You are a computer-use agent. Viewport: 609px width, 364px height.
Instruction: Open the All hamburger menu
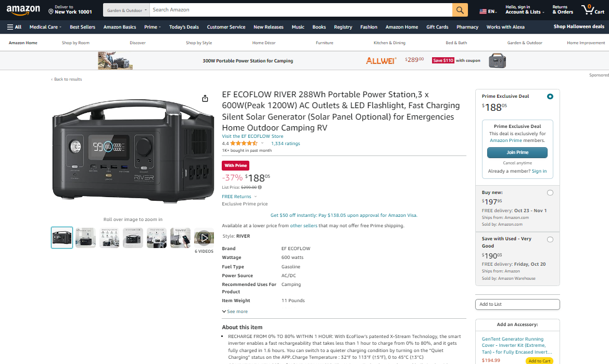15,27
